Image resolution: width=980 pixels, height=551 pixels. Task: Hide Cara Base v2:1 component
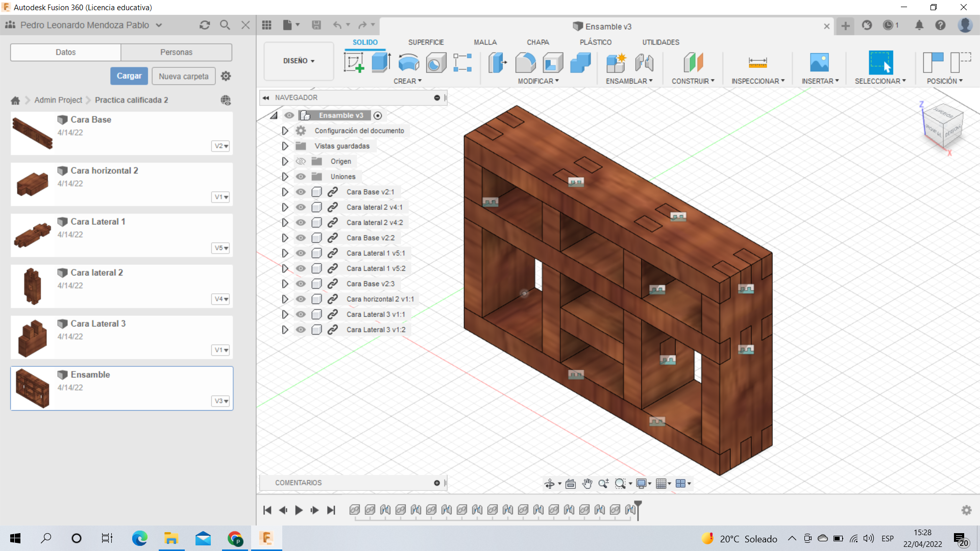point(301,192)
